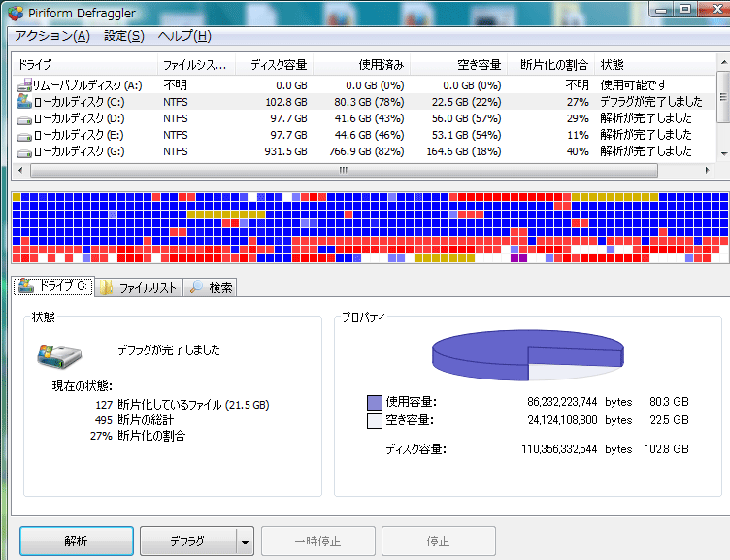The height and width of the screenshot is (560, 730).
Task: Select the local disk (G:) drive icon
Action: pos(23,152)
